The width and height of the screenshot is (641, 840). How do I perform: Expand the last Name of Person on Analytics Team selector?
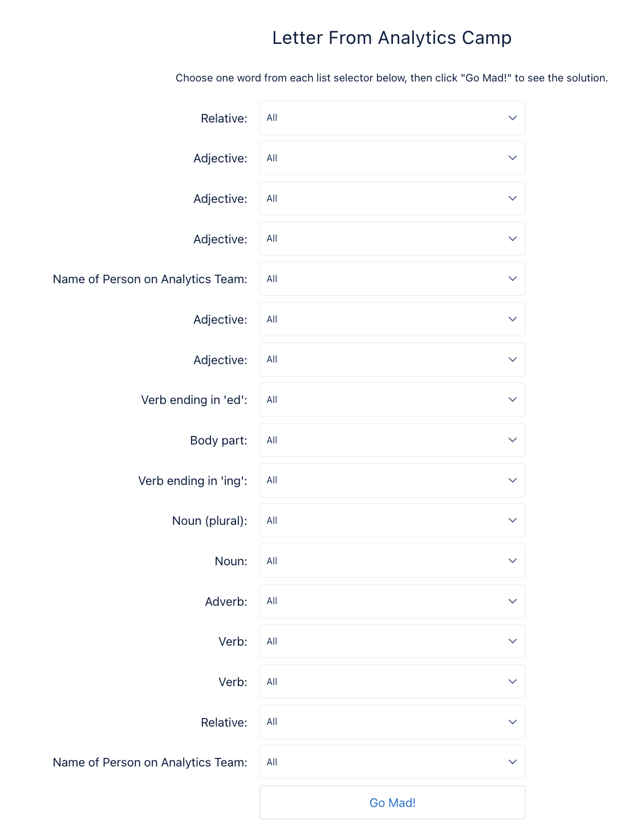point(392,762)
